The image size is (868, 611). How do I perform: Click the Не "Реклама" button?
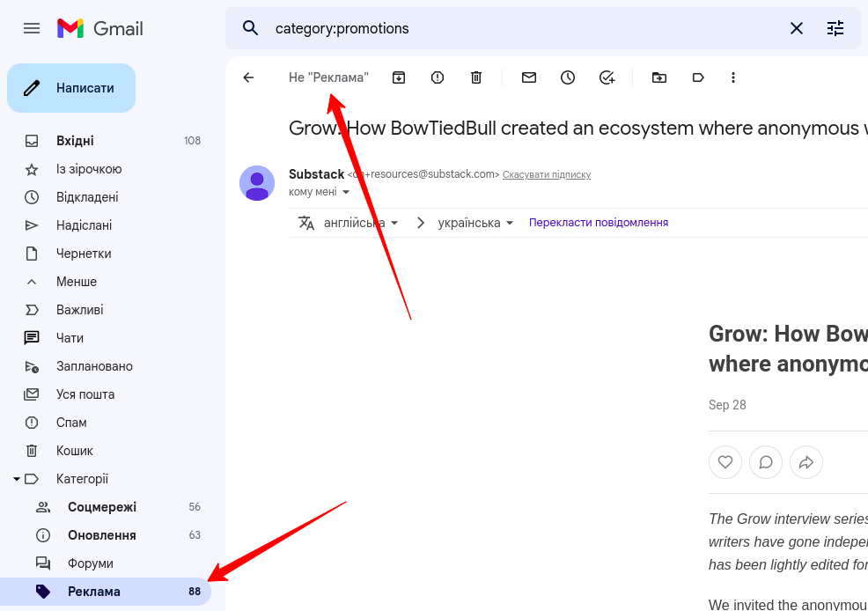[329, 77]
